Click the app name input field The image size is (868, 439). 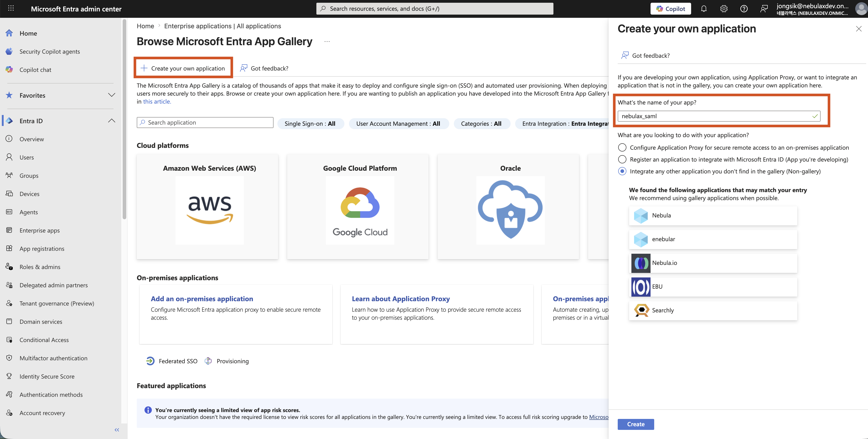(x=719, y=116)
